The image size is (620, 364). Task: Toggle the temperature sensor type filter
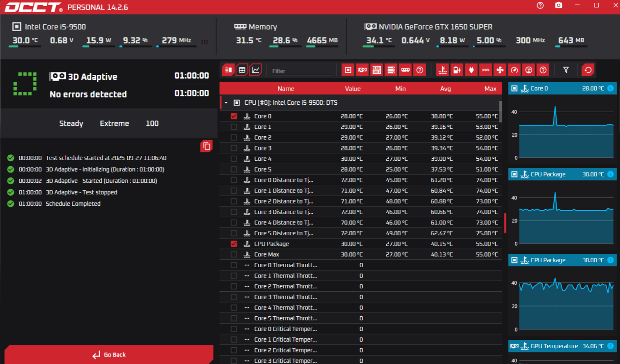443,70
